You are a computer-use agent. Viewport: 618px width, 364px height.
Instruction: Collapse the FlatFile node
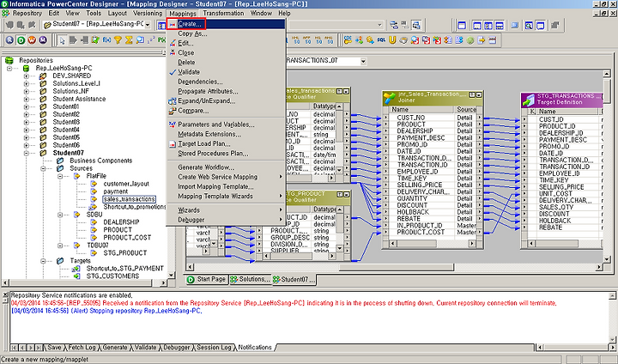pos(60,176)
